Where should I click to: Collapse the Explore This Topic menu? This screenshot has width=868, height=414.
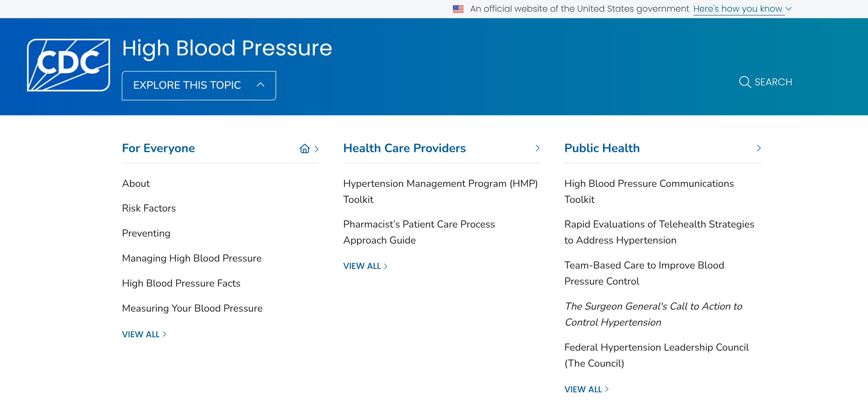[198, 85]
